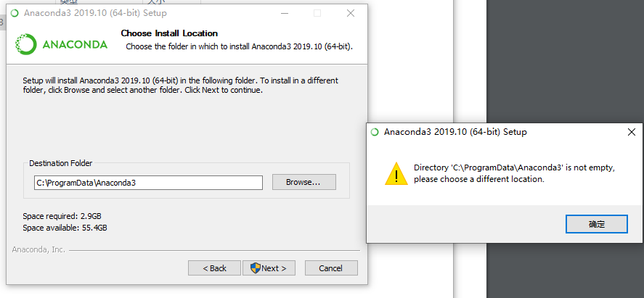Viewport: 644px width, 298px height.
Task: Click Anaconda ring icon in error dialog title
Action: pos(375,132)
